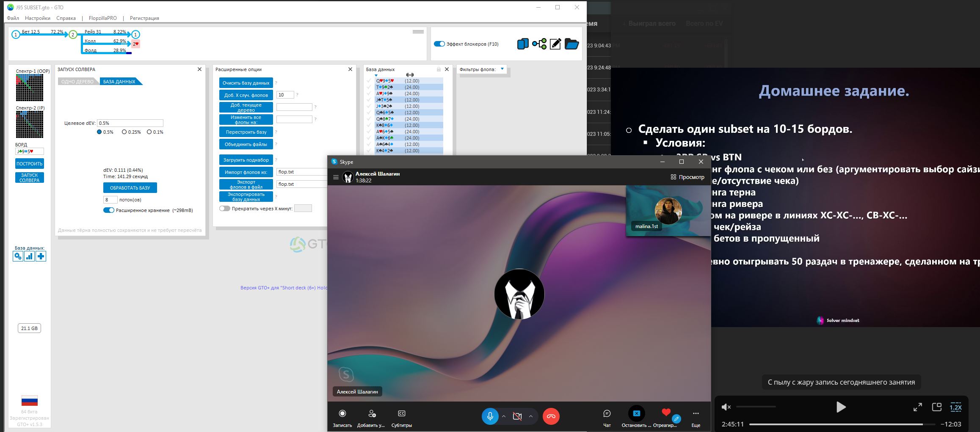Screen dimensions: 980x432
Task: Toggle checkmark for Q♥9♦5♥ flop row
Action: pyautogui.click(x=369, y=81)
